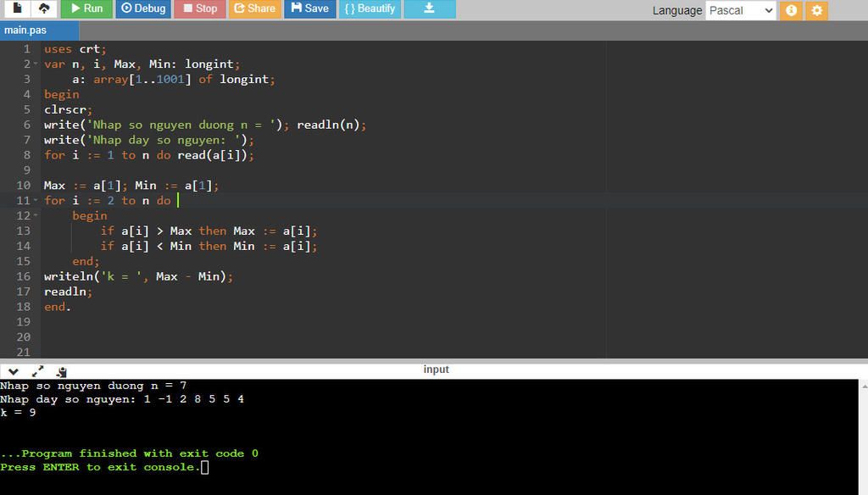Image resolution: width=868 pixels, height=495 pixels.
Task: Place cursor on 'uses crt;' line
Action: tap(75, 48)
